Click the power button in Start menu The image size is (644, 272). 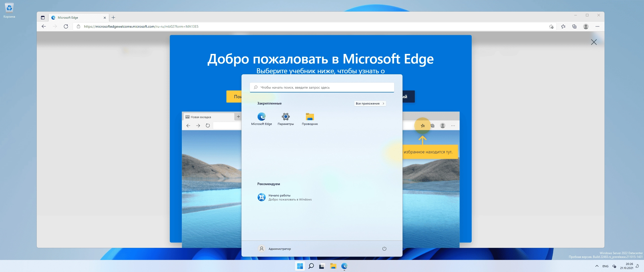[x=384, y=249]
